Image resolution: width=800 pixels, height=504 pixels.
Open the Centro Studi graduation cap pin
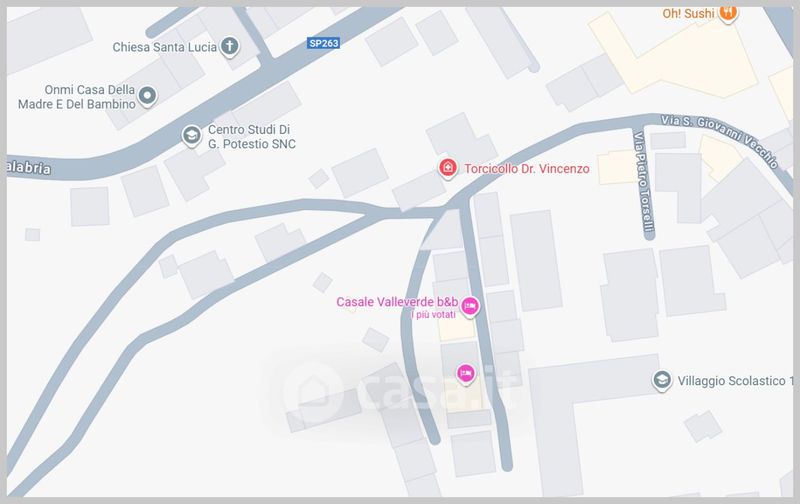click(x=191, y=136)
